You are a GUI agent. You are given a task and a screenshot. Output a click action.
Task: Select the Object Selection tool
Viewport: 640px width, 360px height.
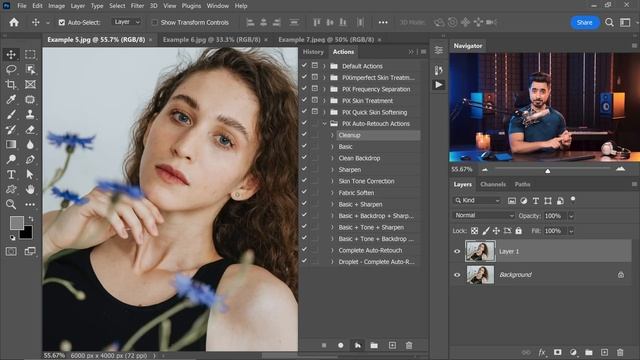click(x=30, y=69)
